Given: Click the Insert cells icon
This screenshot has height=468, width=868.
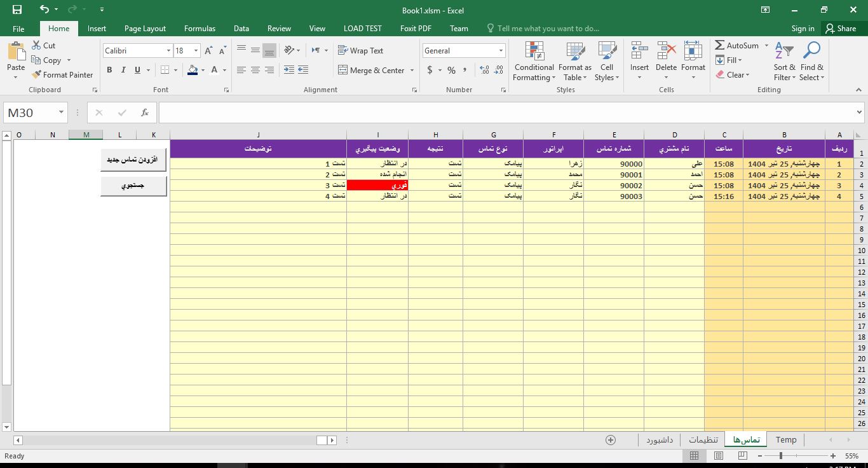Looking at the screenshot, I should tap(639, 51).
